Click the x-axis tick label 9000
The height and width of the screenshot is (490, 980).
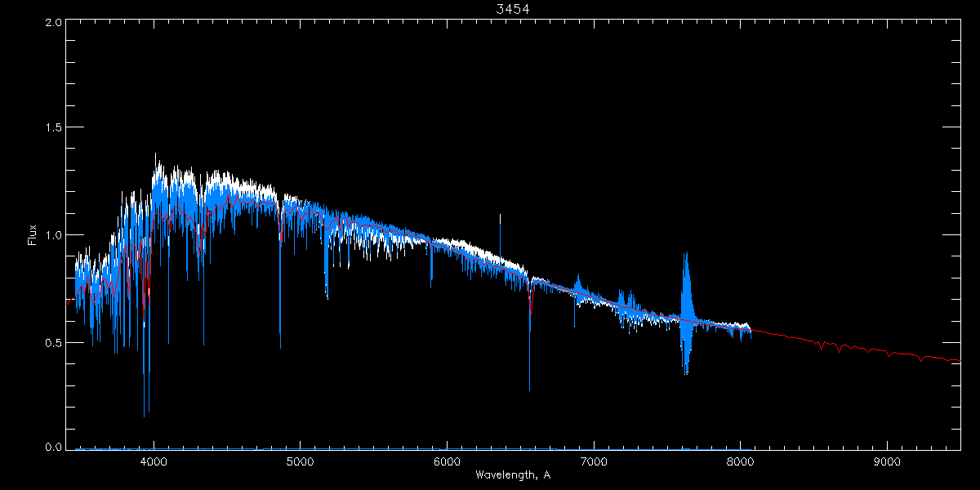887,461
